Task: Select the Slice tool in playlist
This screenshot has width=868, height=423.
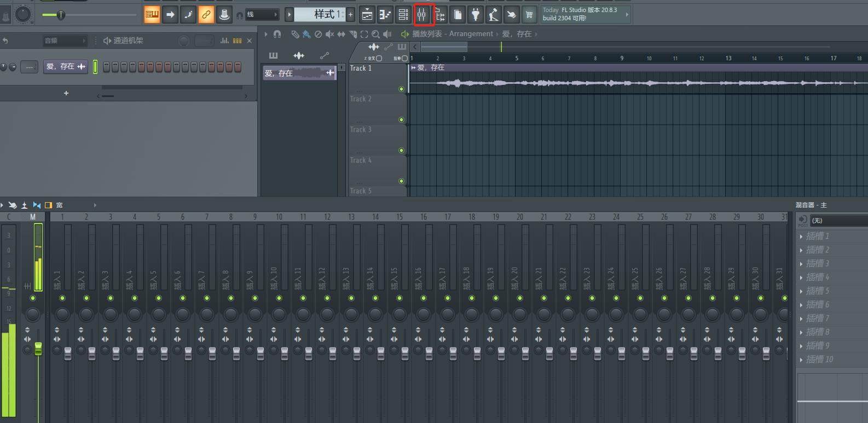Action: pyautogui.click(x=353, y=34)
